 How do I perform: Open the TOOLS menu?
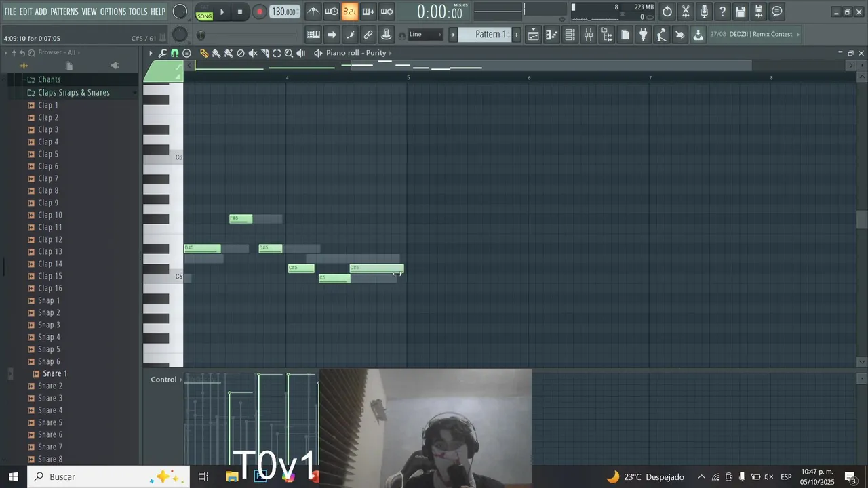pyautogui.click(x=138, y=12)
